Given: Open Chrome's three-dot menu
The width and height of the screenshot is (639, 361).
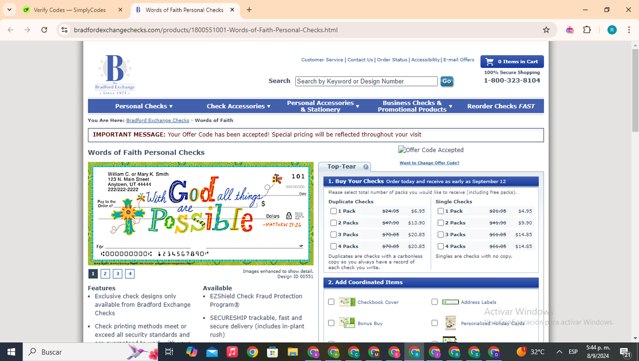Looking at the screenshot, I should point(629,30).
